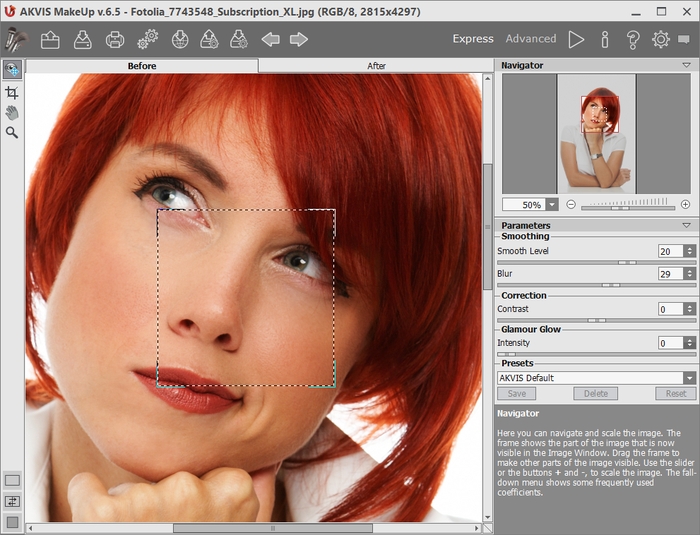
Task: Open the 50% zoom dropdown
Action: tap(552, 205)
